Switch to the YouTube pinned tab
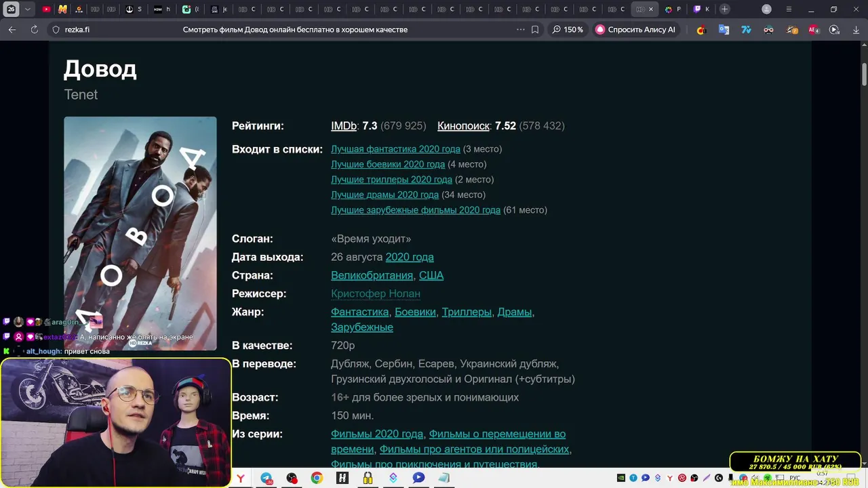 coord(46,9)
